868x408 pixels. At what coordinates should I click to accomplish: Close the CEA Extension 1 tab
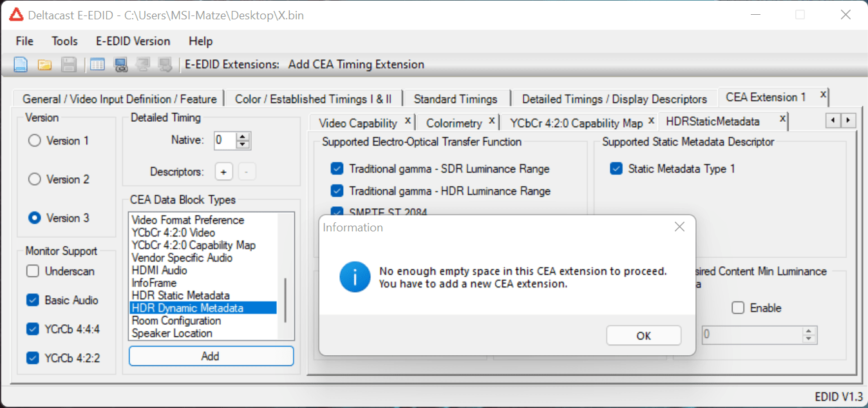[823, 94]
